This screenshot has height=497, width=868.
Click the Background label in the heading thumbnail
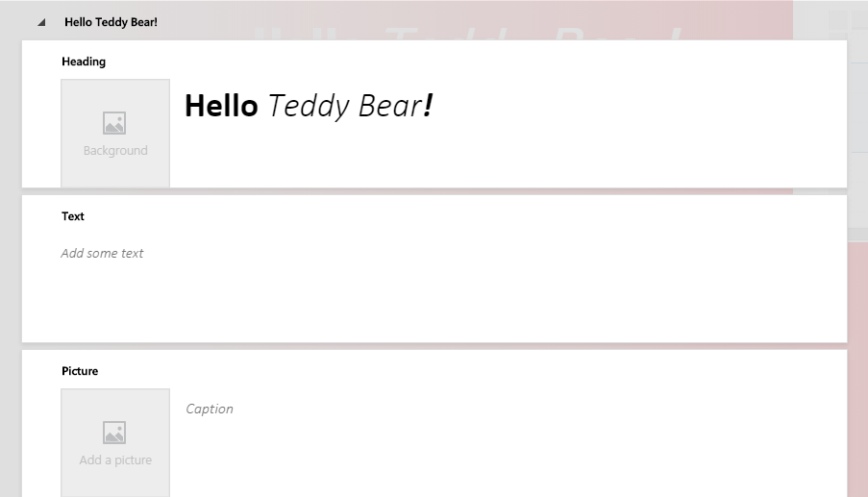pyautogui.click(x=115, y=151)
